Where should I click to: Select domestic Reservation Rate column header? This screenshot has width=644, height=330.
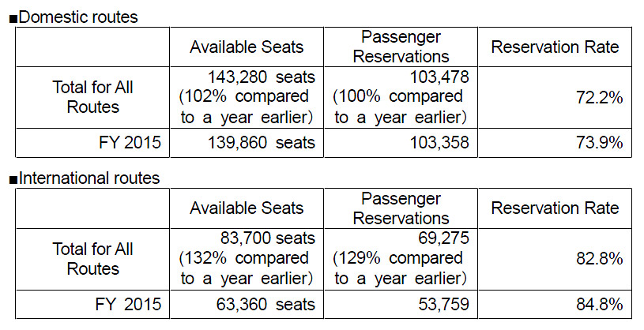point(555,47)
